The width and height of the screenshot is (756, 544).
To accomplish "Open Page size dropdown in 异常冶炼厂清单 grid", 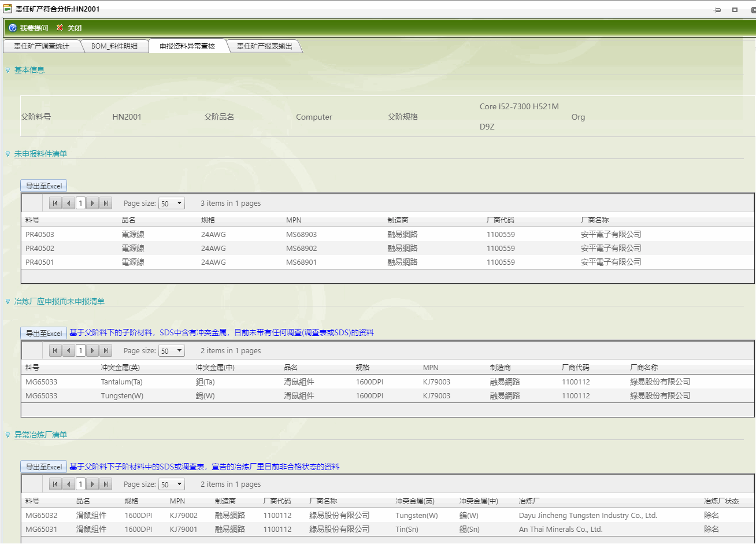I will pyautogui.click(x=172, y=484).
